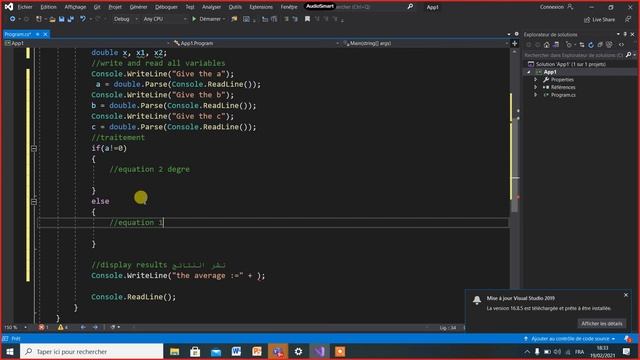Open the Git menu
640x360 pixels.
97,7
